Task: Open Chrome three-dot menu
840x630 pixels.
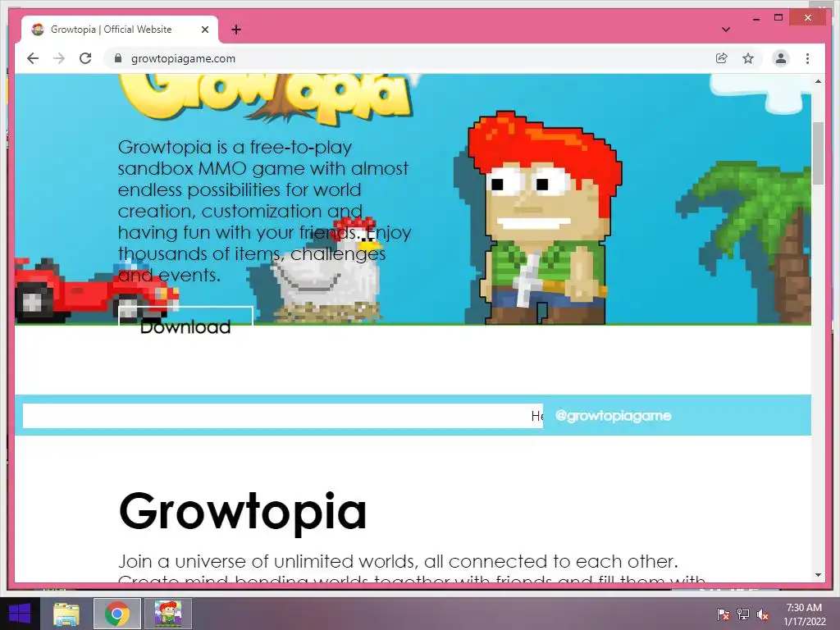Action: (807, 58)
